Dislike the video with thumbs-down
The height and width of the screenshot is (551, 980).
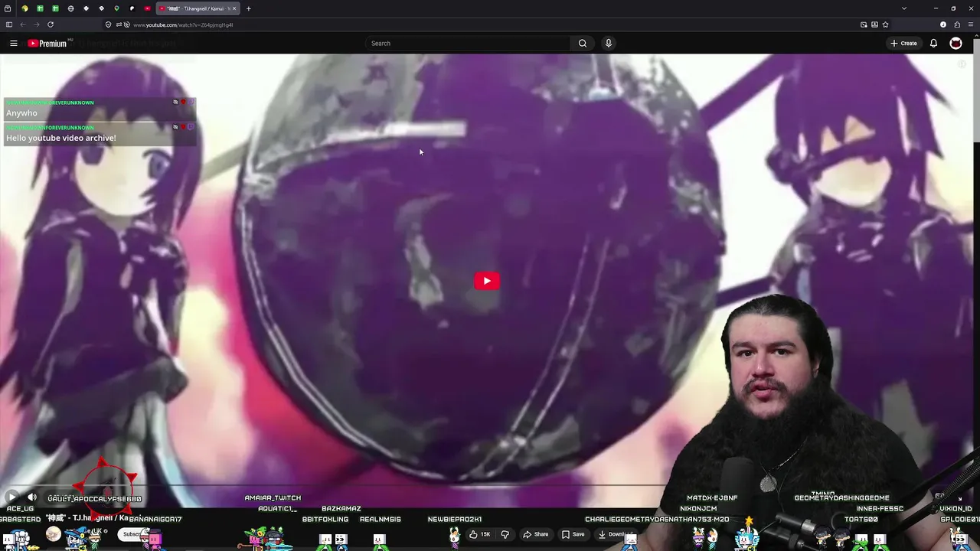(x=505, y=534)
